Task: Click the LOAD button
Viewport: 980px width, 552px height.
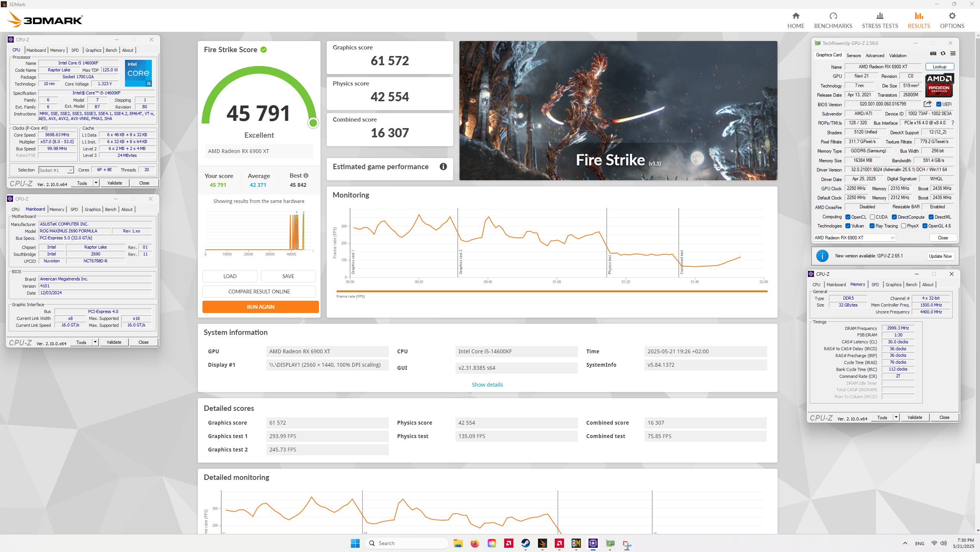Action: tap(230, 276)
